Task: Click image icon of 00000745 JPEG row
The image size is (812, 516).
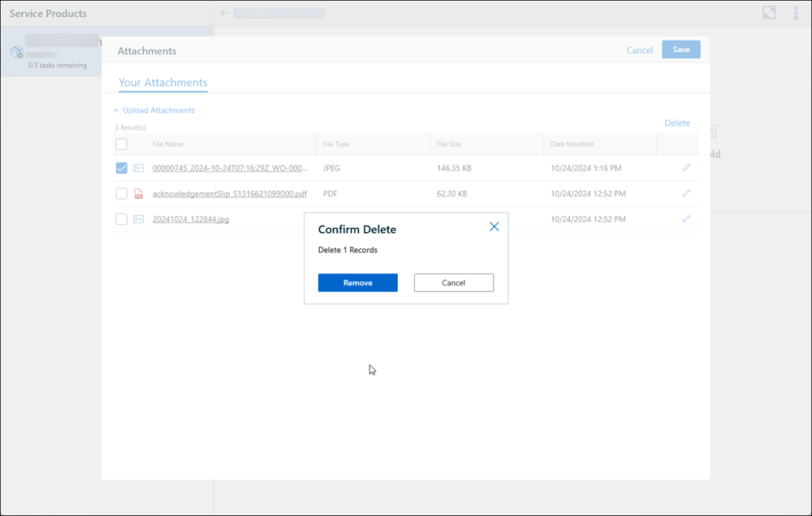Action: tap(138, 168)
